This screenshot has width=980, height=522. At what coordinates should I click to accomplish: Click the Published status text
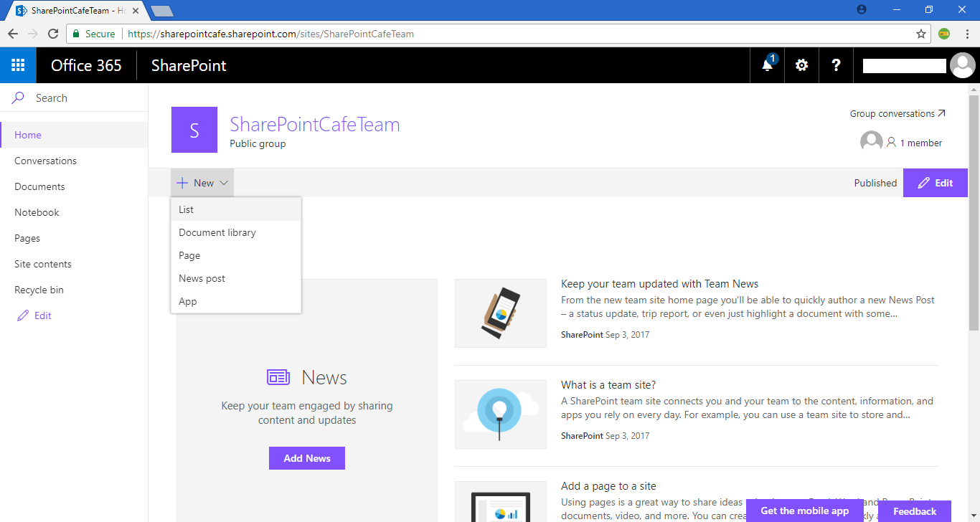(x=875, y=183)
